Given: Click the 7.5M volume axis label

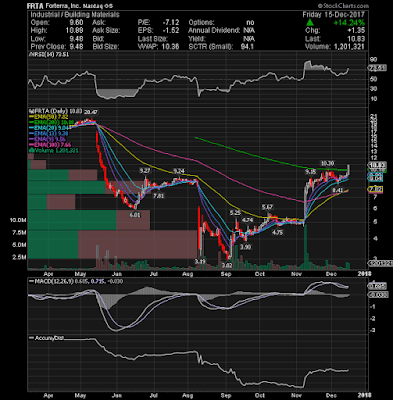Looking at the screenshot, I should [20, 233].
